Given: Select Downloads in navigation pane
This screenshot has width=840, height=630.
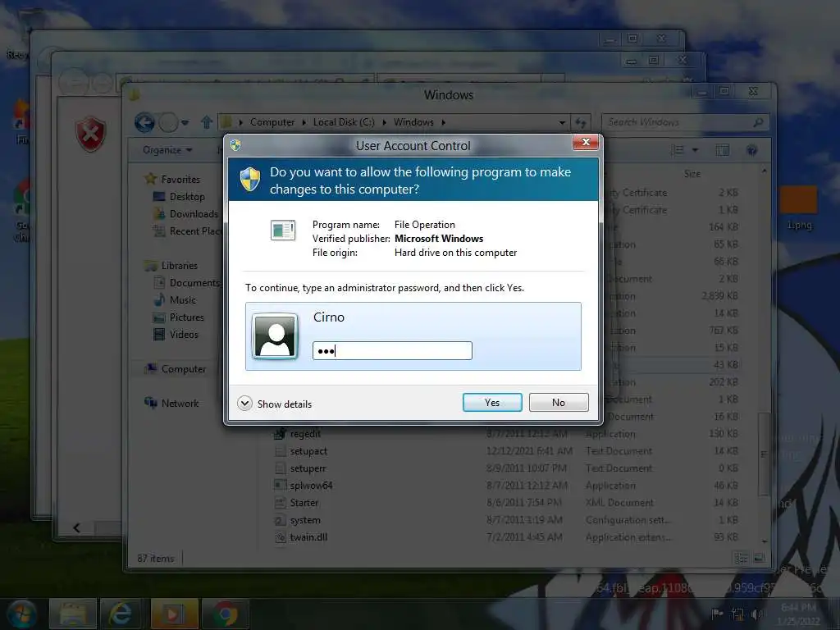Looking at the screenshot, I should 194,214.
